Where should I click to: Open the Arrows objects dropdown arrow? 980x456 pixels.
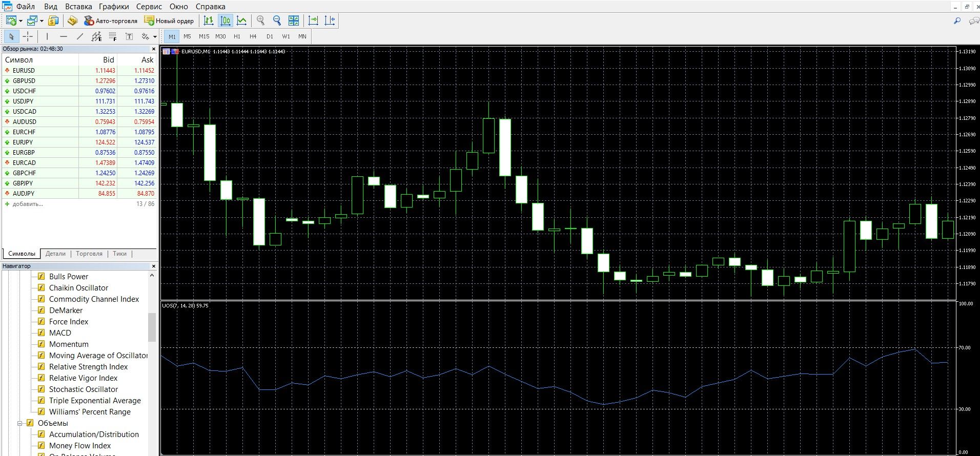click(155, 37)
